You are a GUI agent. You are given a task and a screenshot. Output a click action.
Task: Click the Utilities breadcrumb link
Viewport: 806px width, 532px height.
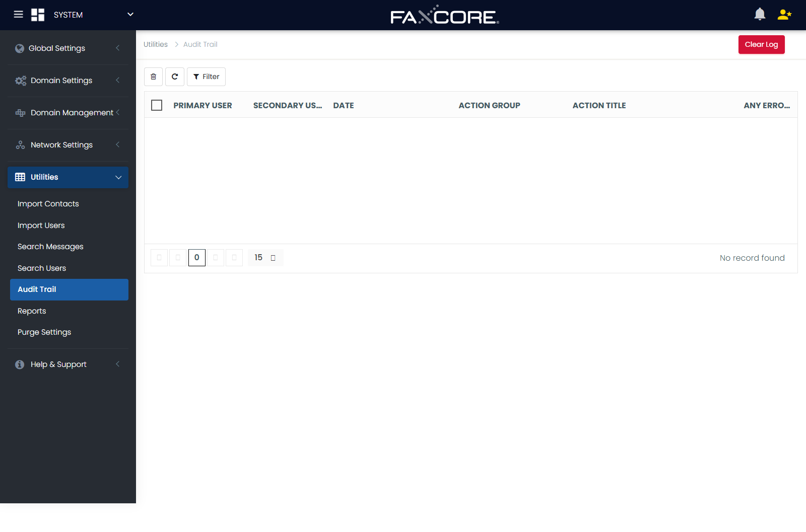(156, 44)
